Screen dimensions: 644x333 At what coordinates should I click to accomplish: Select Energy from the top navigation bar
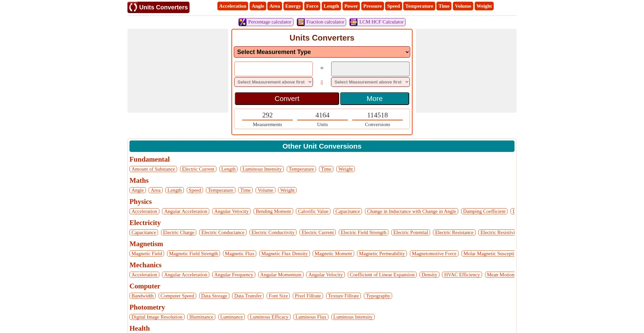[293, 6]
